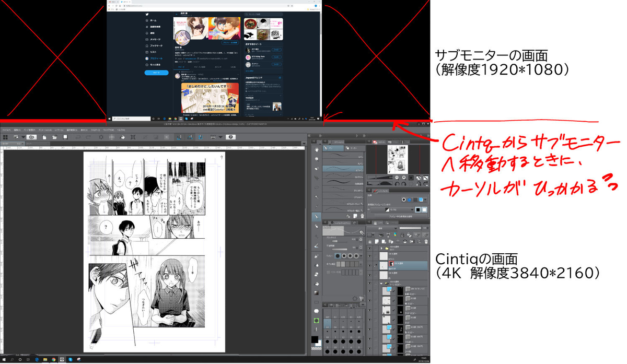Switch to マーカー sub tool tab

coord(355,148)
